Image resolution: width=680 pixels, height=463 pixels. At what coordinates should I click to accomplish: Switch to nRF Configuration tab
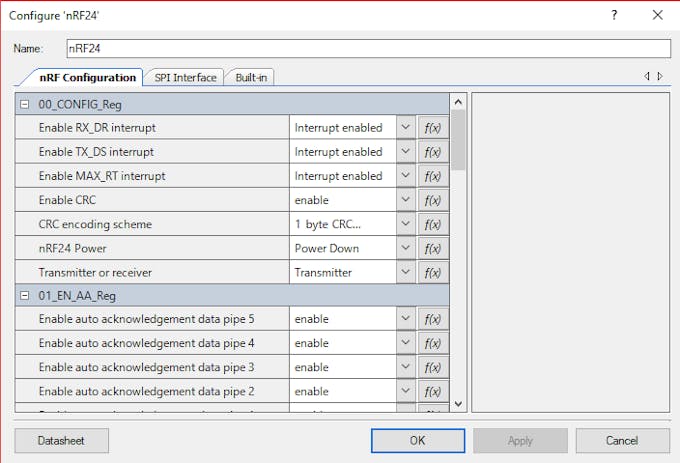click(x=88, y=78)
